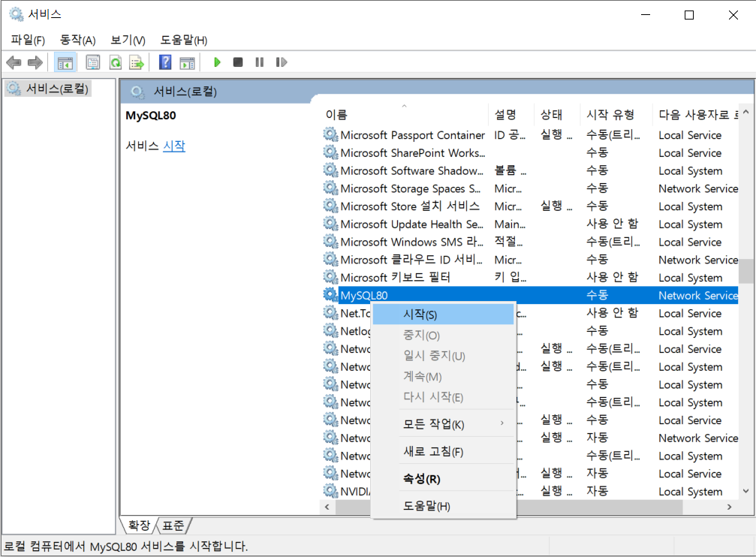Image resolution: width=756 pixels, height=557 pixels.
Task: Select Microsoft SharePoint Works... service row
Action: [x=530, y=153]
